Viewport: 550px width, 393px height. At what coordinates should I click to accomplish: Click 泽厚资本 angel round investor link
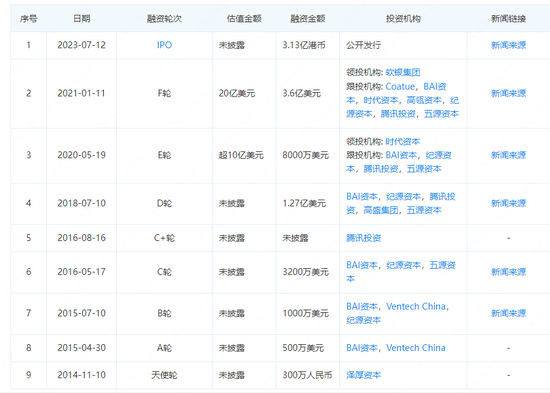pyautogui.click(x=363, y=375)
